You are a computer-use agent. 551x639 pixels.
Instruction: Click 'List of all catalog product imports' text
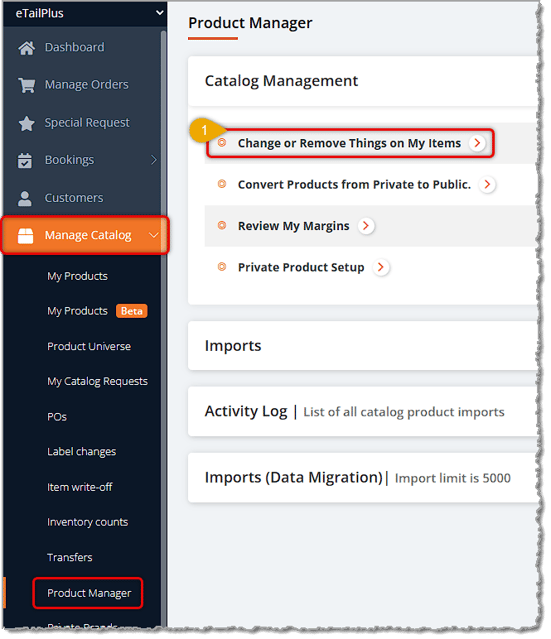pyautogui.click(x=404, y=412)
